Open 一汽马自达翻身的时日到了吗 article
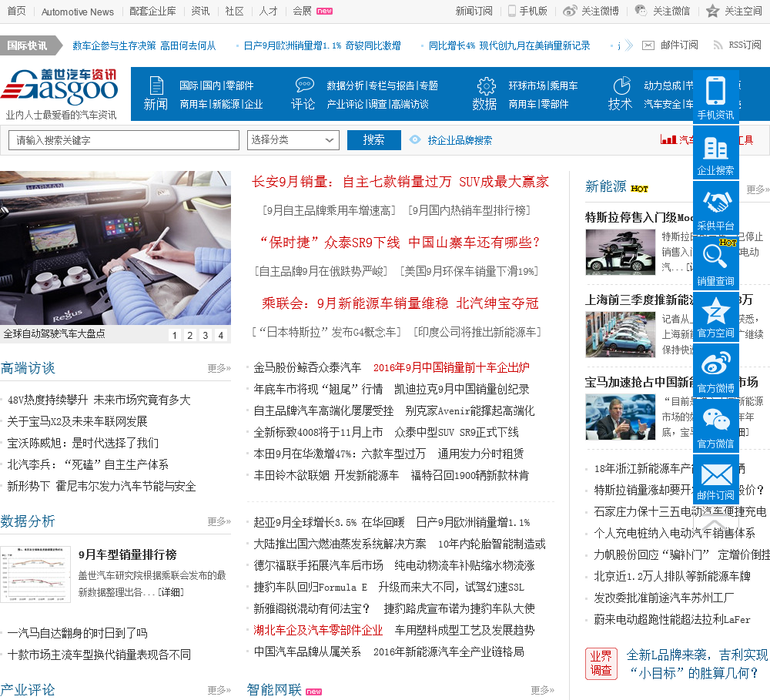Image resolution: width=770 pixels, height=700 pixels. click(77, 633)
